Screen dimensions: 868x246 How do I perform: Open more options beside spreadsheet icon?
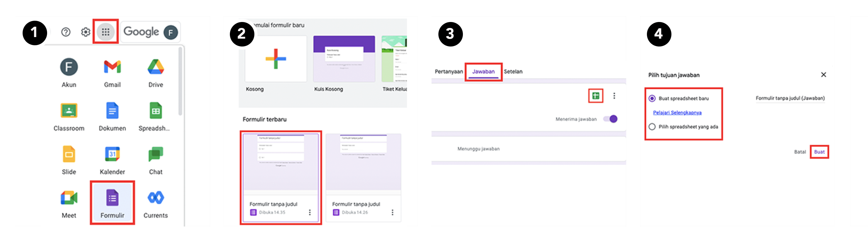614,96
